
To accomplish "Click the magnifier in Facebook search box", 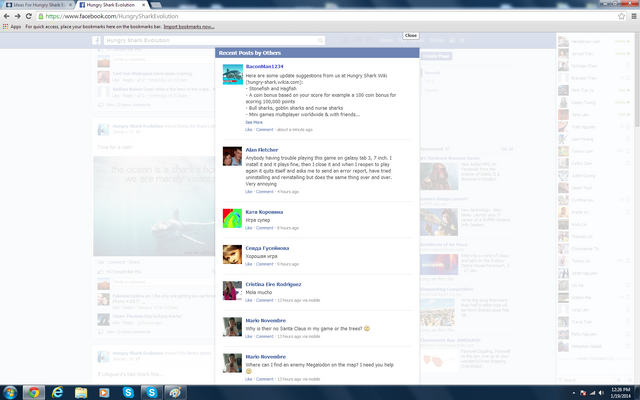I will [320, 40].
